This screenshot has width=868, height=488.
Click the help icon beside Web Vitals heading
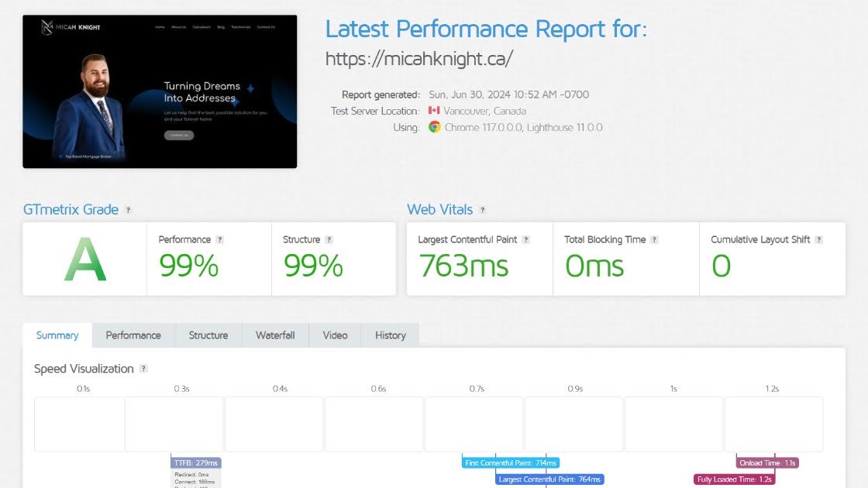tap(483, 210)
